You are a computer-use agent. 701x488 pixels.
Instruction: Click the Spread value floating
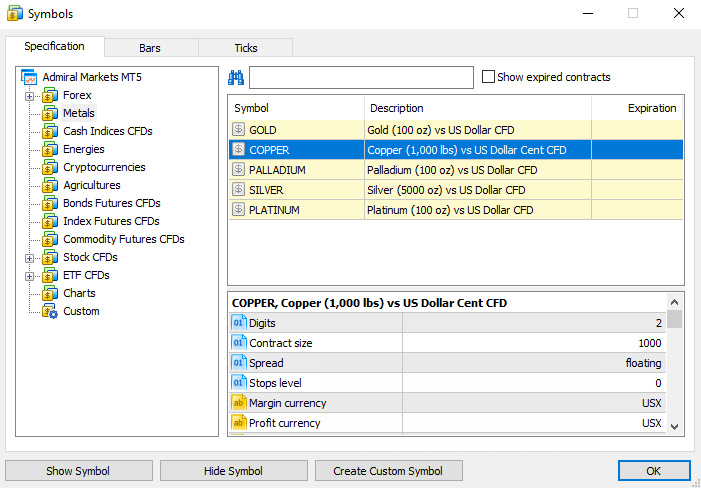pyautogui.click(x=643, y=363)
